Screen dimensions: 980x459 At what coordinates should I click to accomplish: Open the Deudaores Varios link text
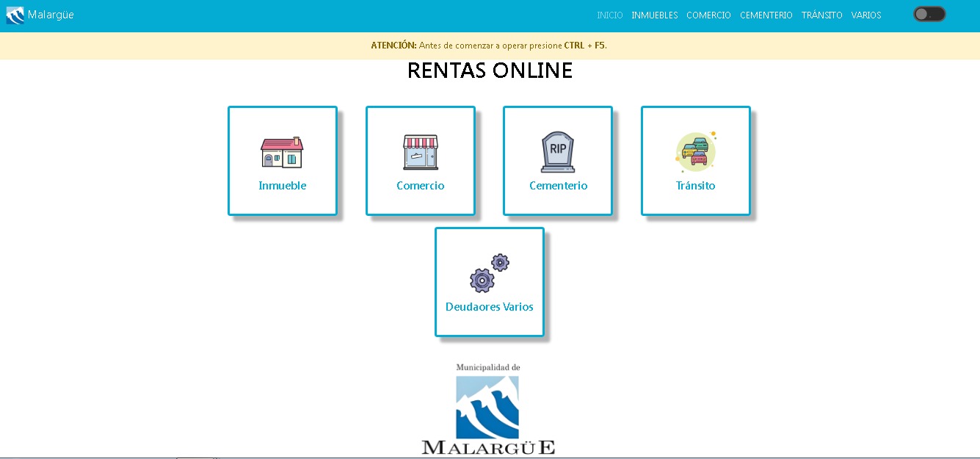[489, 307]
